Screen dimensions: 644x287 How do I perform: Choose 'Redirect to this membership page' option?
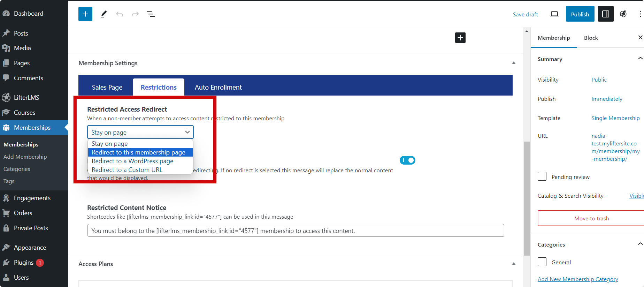coord(140,152)
